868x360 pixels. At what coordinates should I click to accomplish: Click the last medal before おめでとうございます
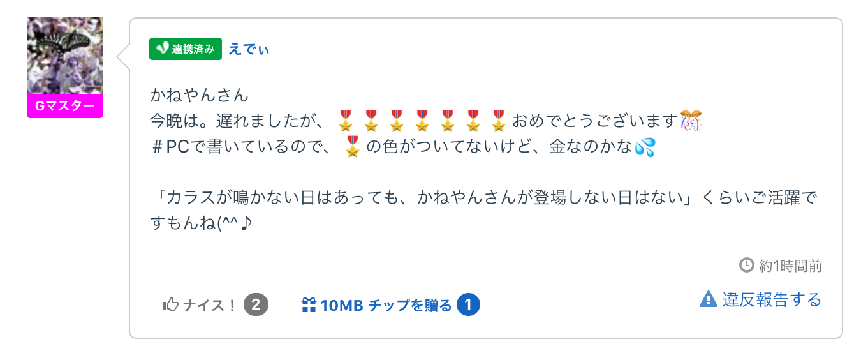click(499, 120)
